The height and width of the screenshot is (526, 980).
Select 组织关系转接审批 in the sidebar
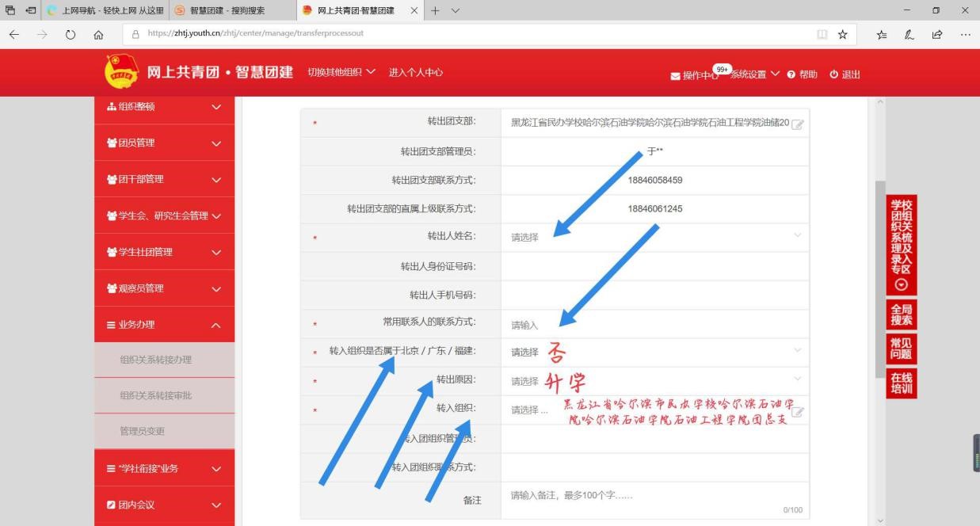point(156,395)
